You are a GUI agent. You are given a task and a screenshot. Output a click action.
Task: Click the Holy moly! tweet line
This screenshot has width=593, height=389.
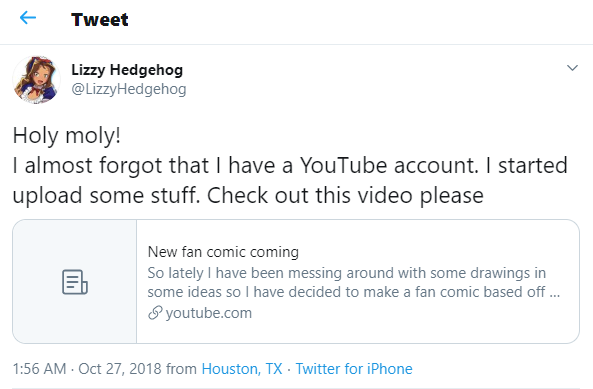tap(67, 135)
